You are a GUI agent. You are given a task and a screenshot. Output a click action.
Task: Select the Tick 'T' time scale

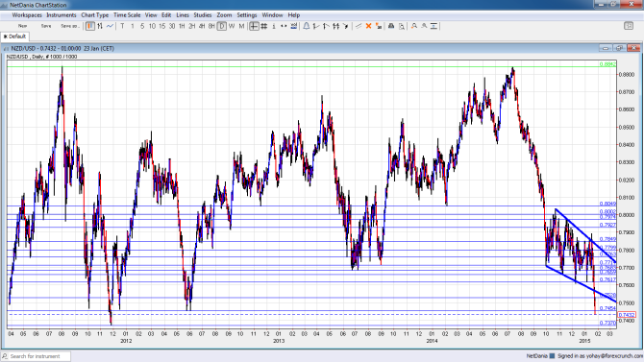122,26
